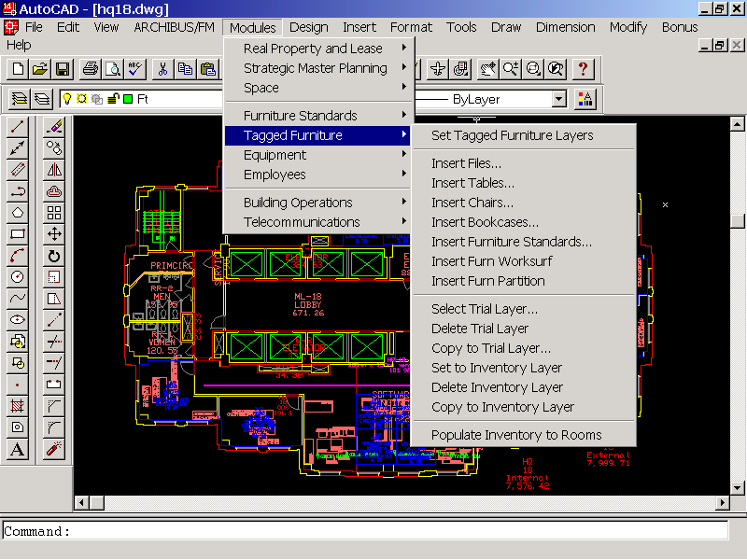Select the Mirror modify tool
The height and width of the screenshot is (560, 747).
(54, 170)
